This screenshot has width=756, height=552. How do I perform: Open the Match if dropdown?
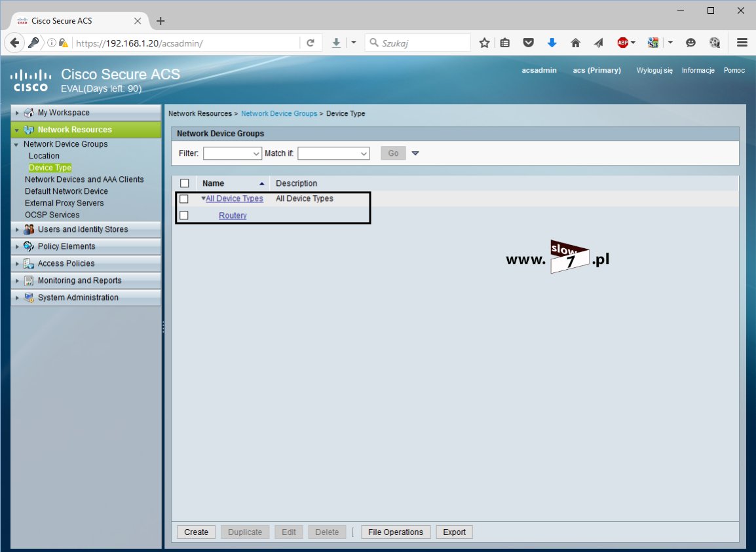(333, 153)
